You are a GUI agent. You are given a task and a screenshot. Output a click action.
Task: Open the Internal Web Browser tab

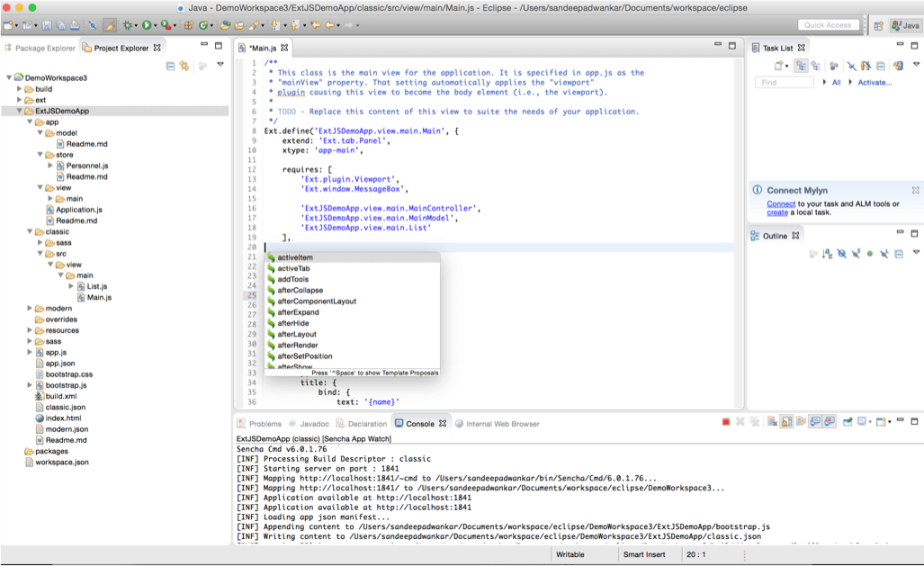click(497, 423)
